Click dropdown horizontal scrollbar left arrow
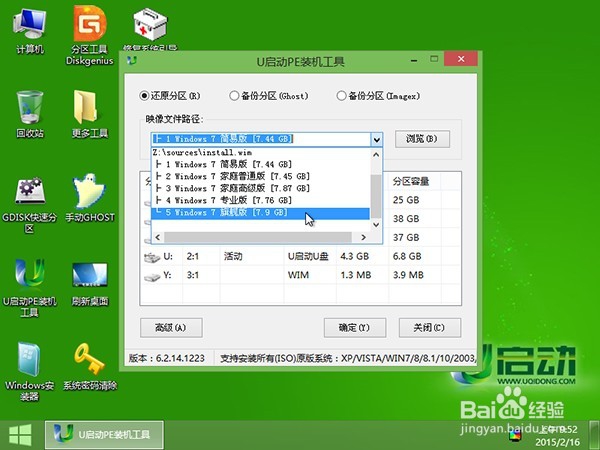The image size is (600, 450). (158, 237)
